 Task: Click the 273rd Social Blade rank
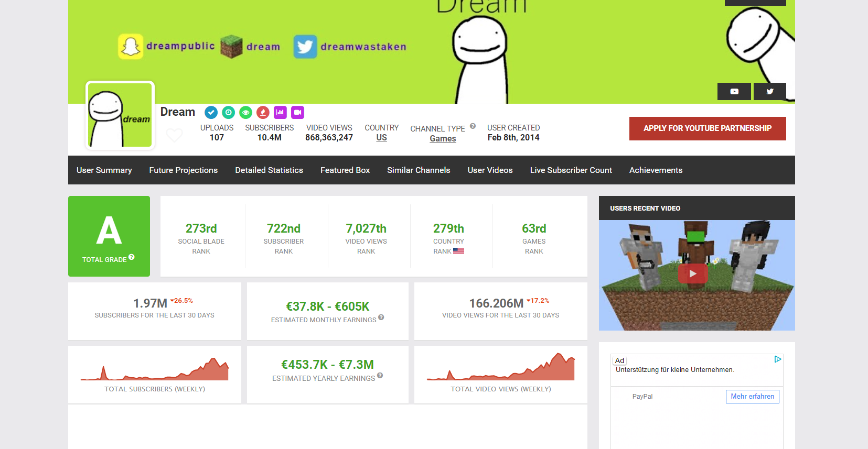(x=201, y=228)
